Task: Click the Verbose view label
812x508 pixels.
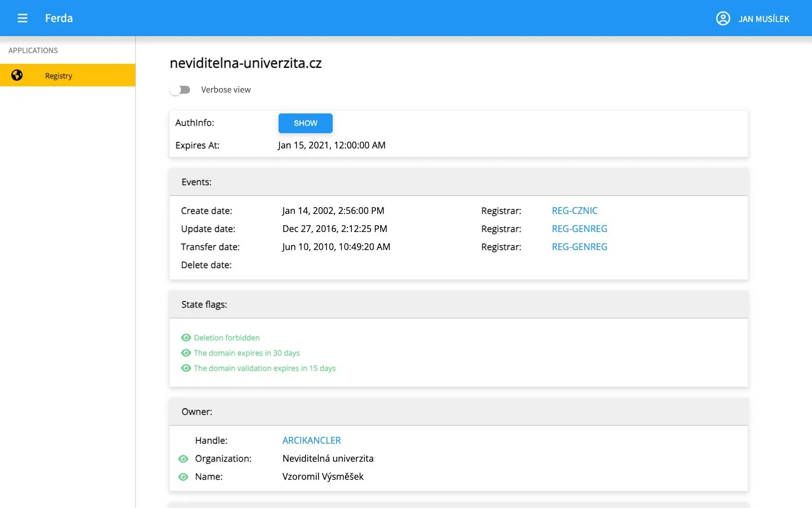Action: [x=226, y=90]
